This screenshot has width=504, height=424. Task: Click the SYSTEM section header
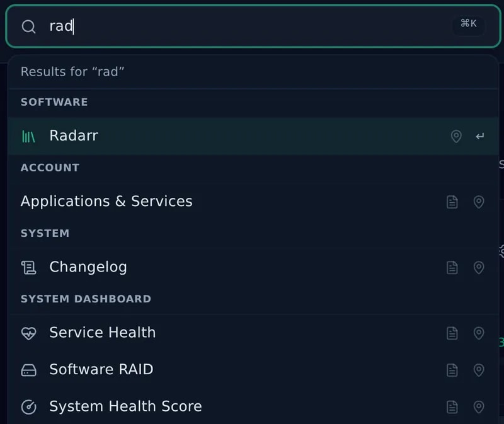(45, 233)
